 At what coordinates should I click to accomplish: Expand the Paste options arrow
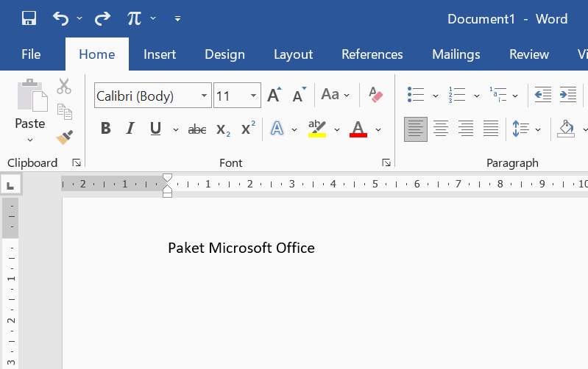[30, 140]
